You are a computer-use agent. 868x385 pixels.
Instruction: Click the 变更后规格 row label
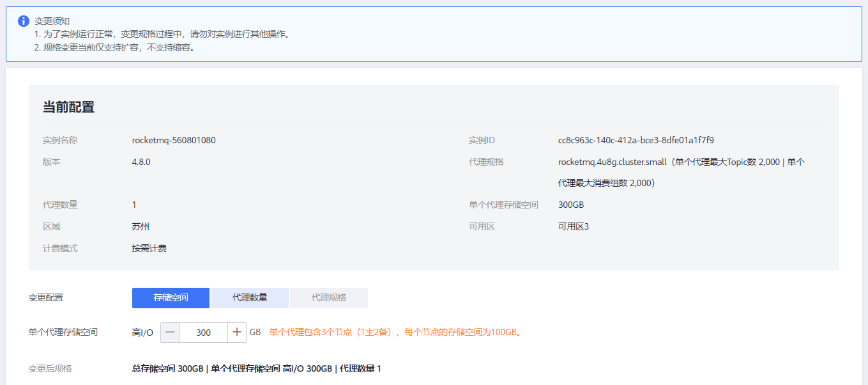50,369
